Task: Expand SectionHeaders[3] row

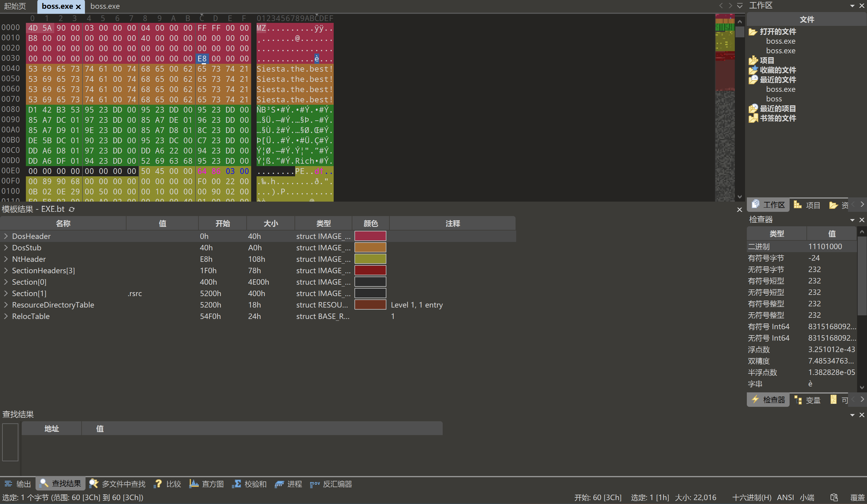Action: tap(6, 271)
